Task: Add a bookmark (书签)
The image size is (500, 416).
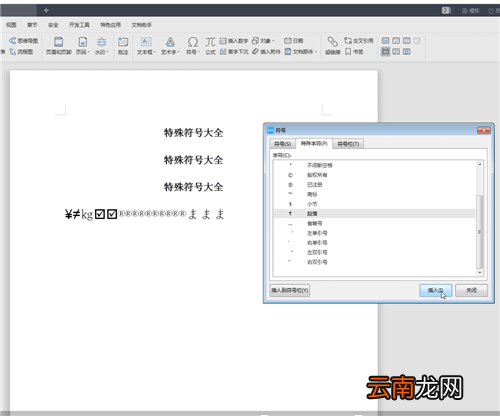Action: tap(354, 52)
